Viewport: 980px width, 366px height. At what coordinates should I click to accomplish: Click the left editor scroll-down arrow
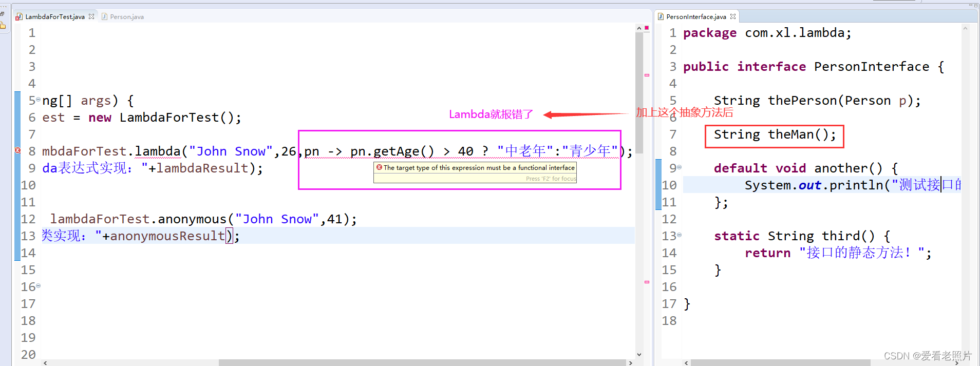point(639,354)
